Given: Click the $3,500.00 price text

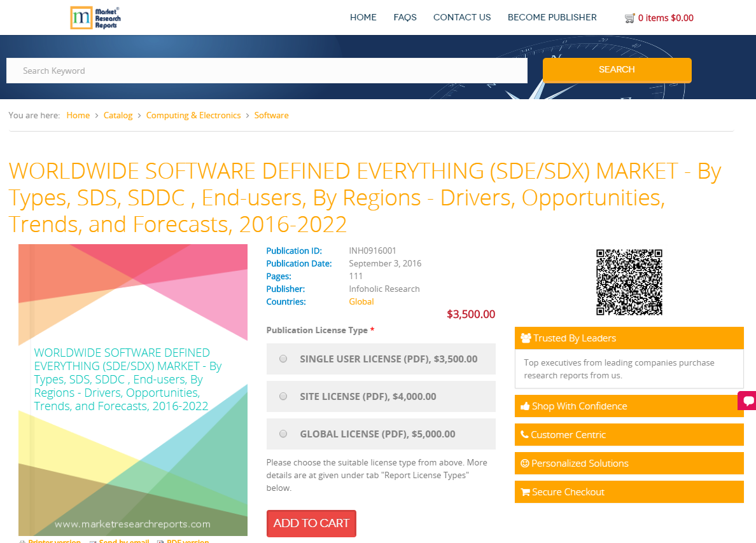Looking at the screenshot, I should [x=471, y=314].
